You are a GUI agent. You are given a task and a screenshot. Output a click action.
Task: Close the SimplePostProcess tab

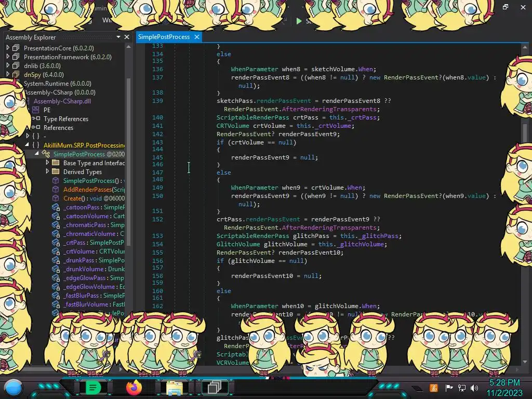[x=197, y=37]
